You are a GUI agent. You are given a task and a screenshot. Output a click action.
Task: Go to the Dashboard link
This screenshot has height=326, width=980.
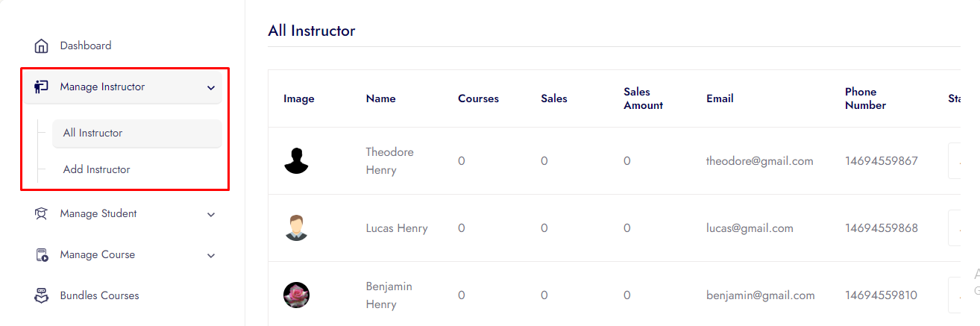tap(86, 46)
